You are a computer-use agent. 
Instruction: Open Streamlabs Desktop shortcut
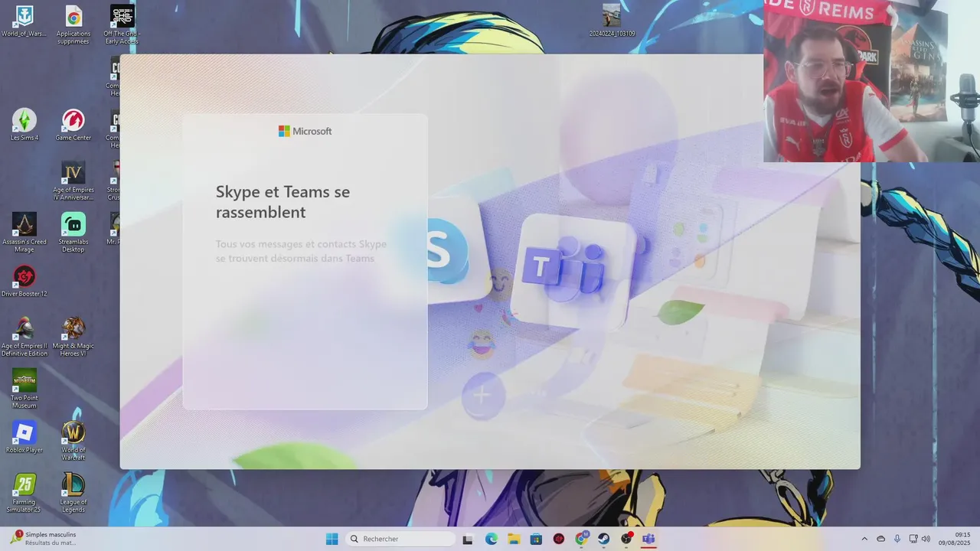(73, 233)
